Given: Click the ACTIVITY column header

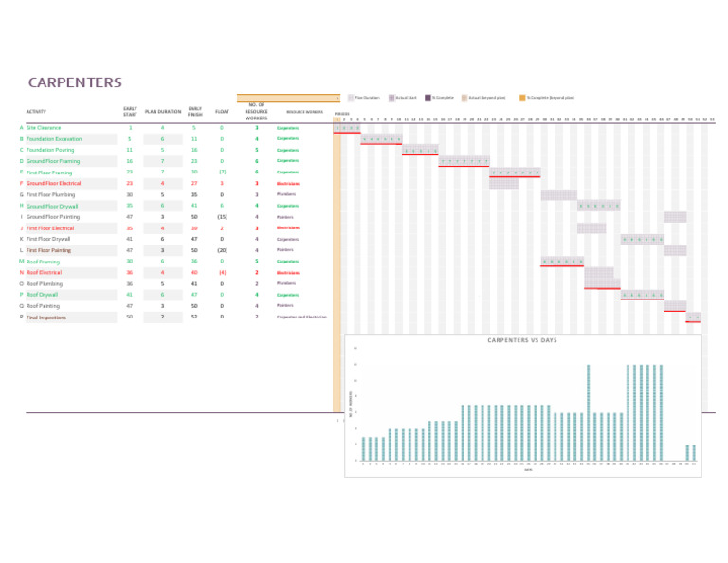Looking at the screenshot, I should [36, 112].
